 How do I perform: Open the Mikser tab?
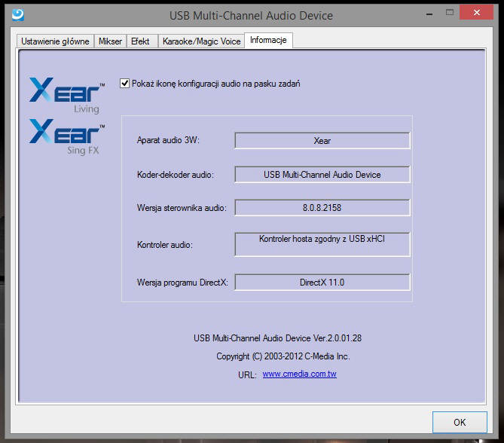pyautogui.click(x=110, y=41)
